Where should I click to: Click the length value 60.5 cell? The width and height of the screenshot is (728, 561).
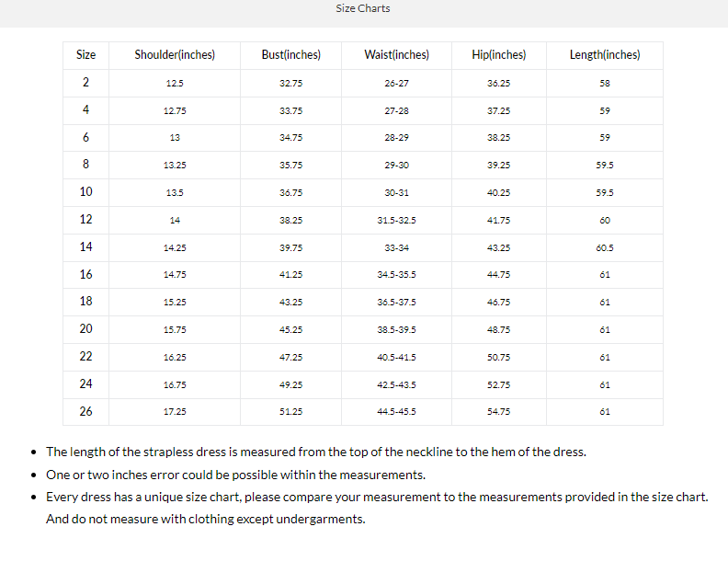[x=604, y=247]
